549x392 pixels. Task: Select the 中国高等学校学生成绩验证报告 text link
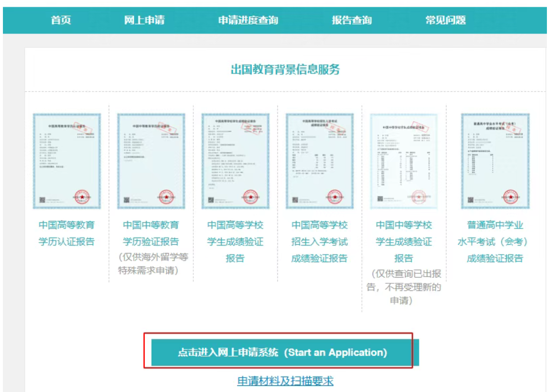point(235,241)
